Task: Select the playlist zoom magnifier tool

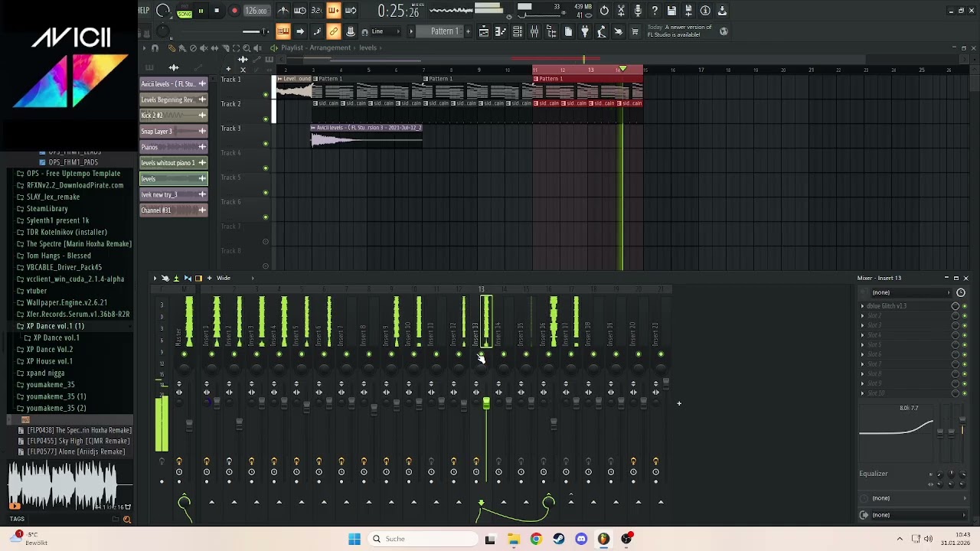Action: [247, 48]
